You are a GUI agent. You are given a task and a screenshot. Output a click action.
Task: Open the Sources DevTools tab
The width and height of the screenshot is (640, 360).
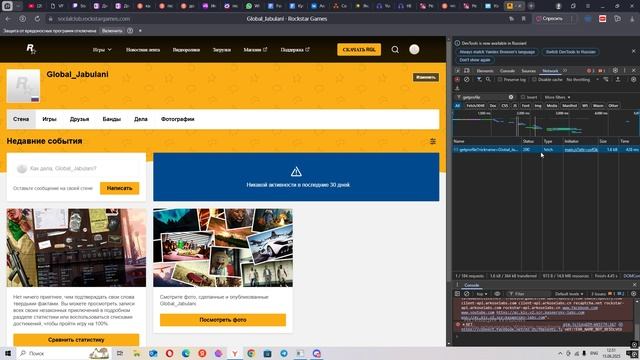point(528,71)
